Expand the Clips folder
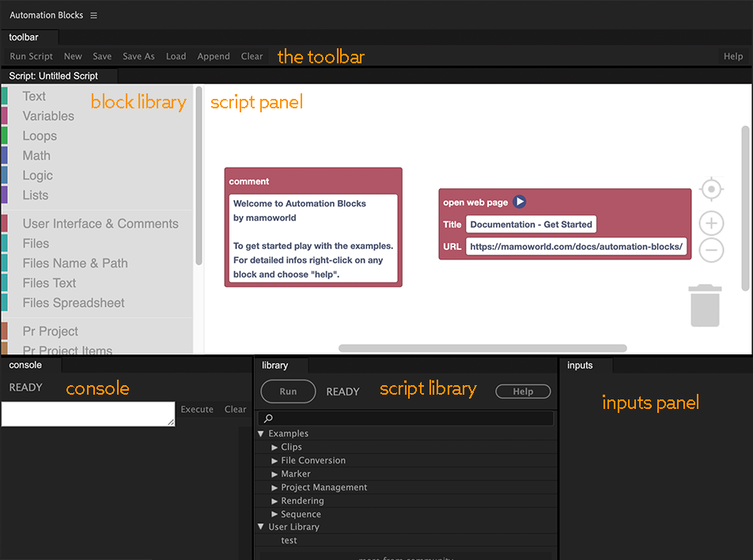Screen dimensions: 753x560 tap(274, 447)
